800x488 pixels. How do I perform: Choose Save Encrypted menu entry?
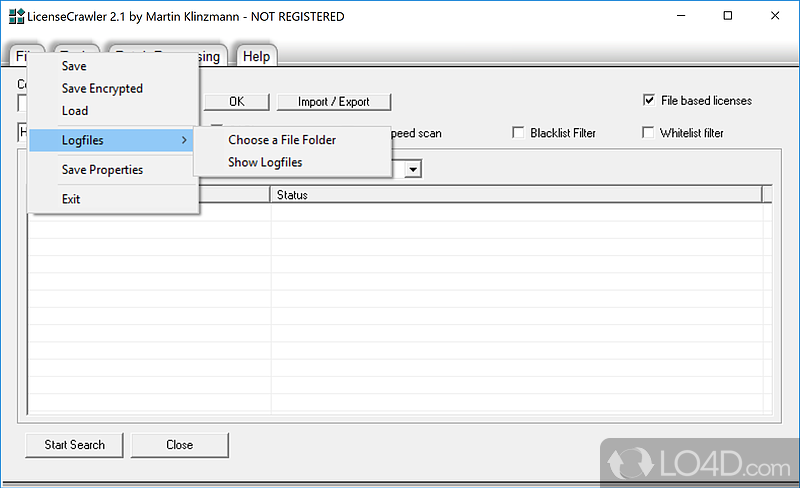coord(102,88)
